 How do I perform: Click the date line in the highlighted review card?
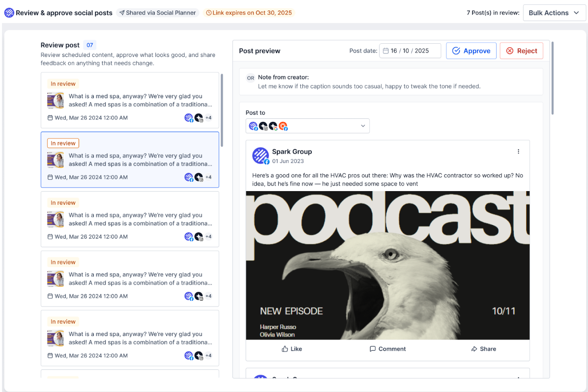coord(88,177)
